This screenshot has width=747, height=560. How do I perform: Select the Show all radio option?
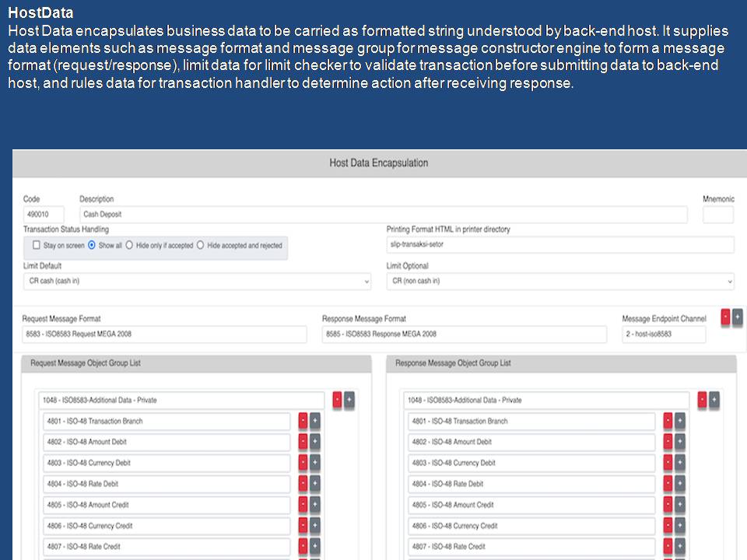tap(92, 246)
